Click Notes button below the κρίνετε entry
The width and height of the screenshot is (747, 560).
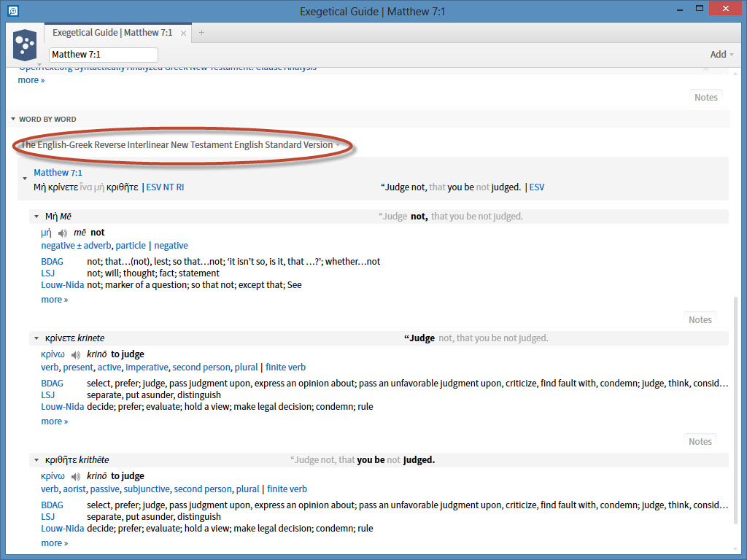(700, 441)
